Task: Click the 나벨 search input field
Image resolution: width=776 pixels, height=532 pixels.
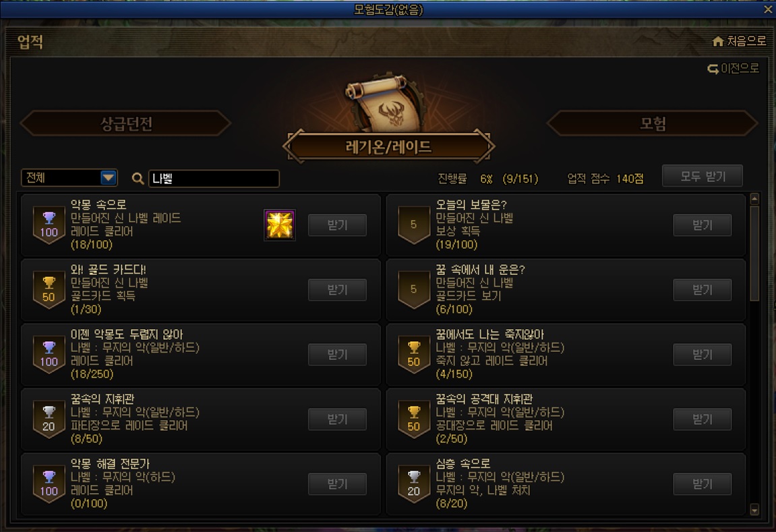Action: click(x=214, y=179)
